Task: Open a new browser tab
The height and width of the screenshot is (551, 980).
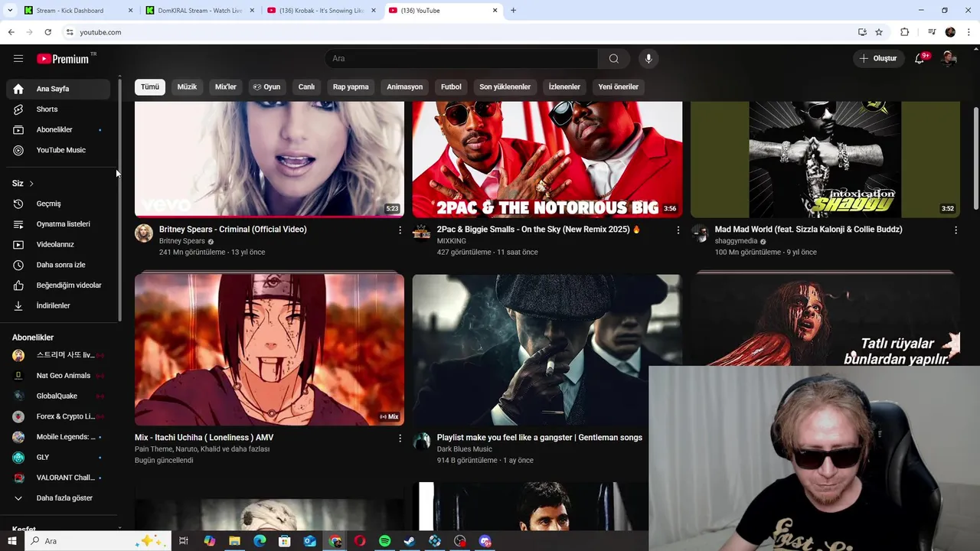Action: pyautogui.click(x=513, y=11)
